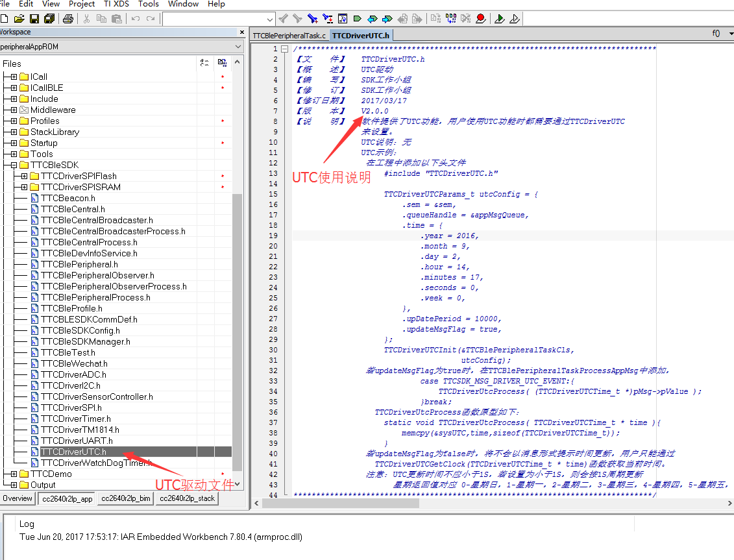Print the document with printer icon
The width and height of the screenshot is (734, 560).
click(x=68, y=19)
